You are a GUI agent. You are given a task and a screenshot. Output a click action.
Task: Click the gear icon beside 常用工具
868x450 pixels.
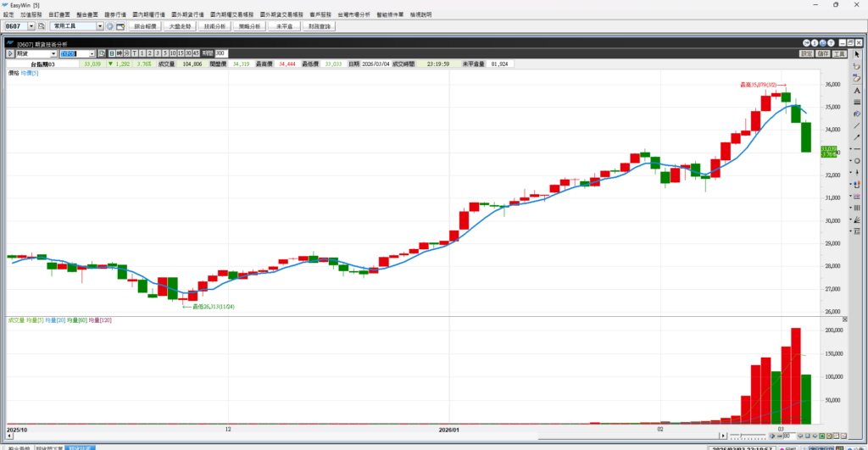pyautogui.click(x=109, y=26)
